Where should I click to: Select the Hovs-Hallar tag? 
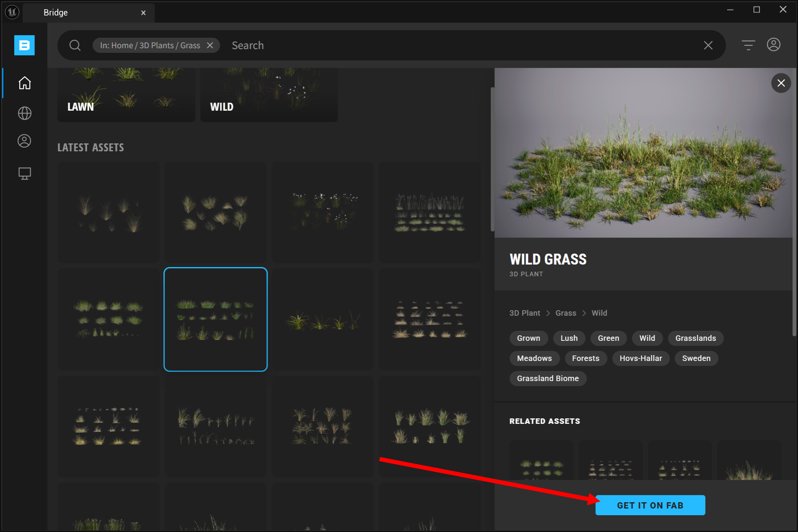641,358
